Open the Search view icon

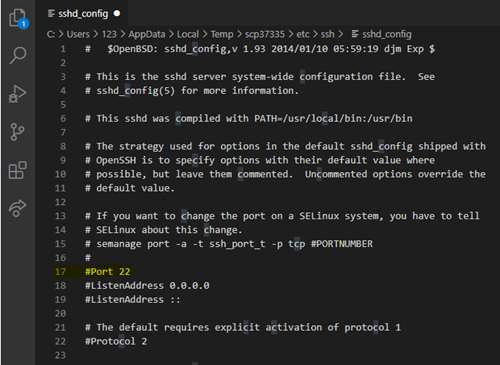click(18, 55)
